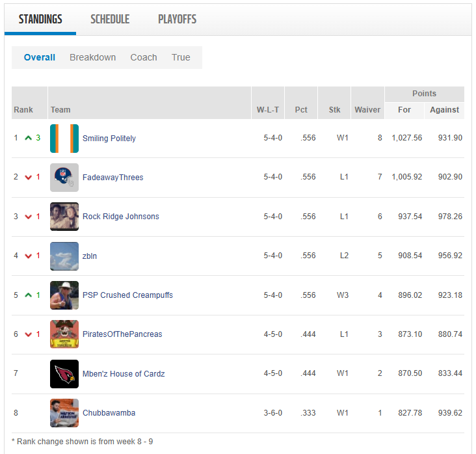Viewport: 476px width, 454px height.
Task: Switch to Coach standings view
Action: point(143,57)
